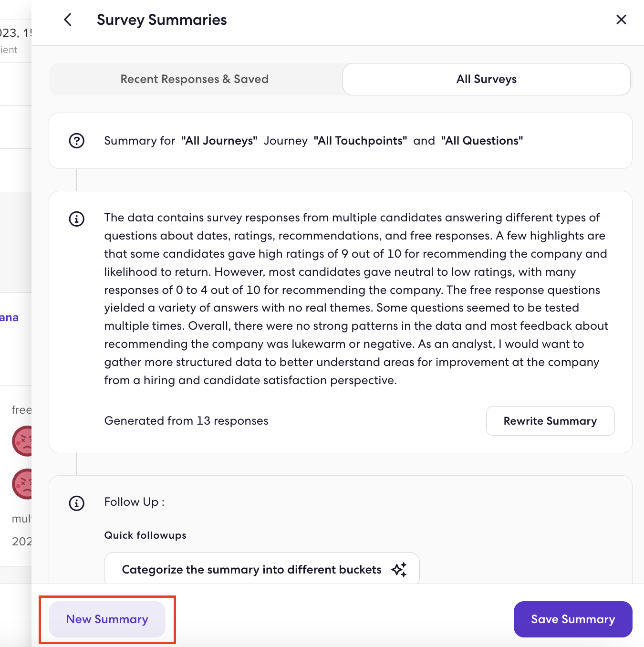Image resolution: width=644 pixels, height=647 pixels.
Task: Click the generated summary paragraph text
Action: tap(356, 299)
